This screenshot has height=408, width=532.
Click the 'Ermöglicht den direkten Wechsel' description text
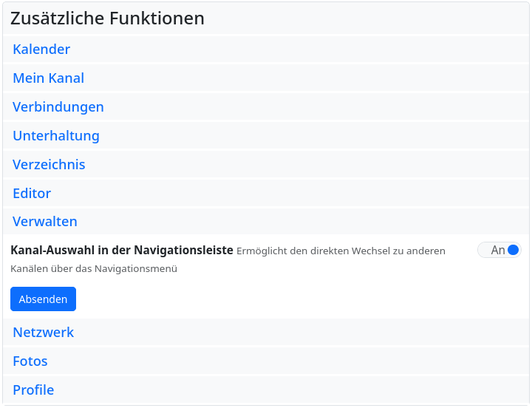click(x=341, y=251)
